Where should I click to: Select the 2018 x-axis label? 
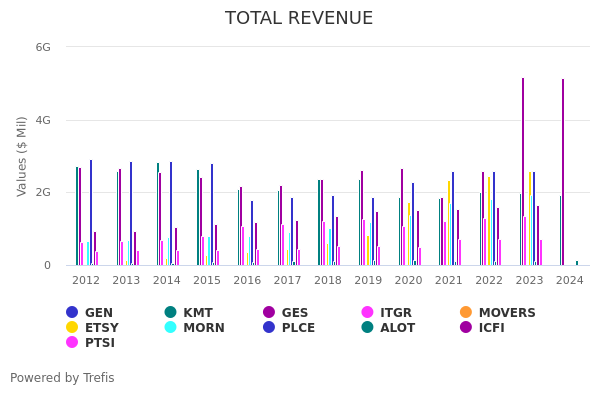pyautogui.click(x=328, y=281)
